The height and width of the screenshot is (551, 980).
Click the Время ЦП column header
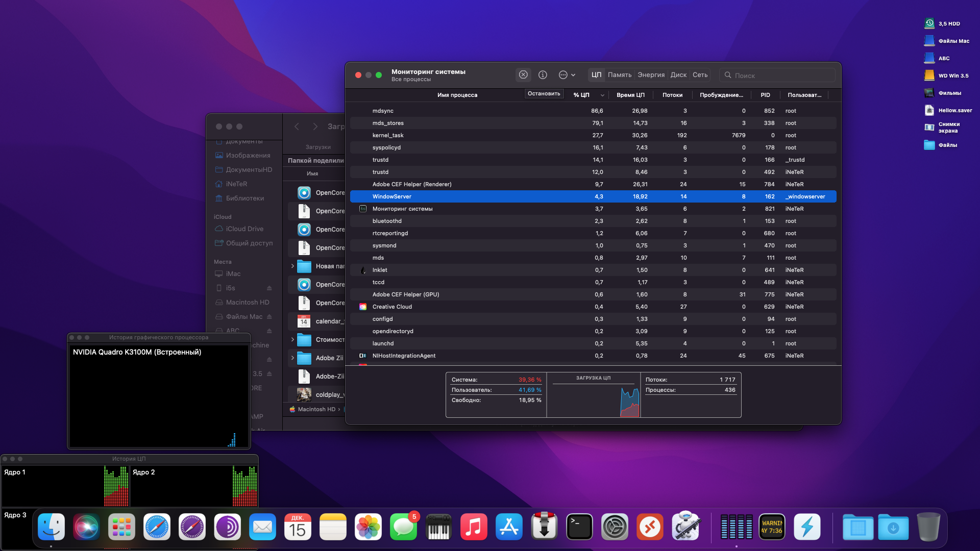click(630, 95)
